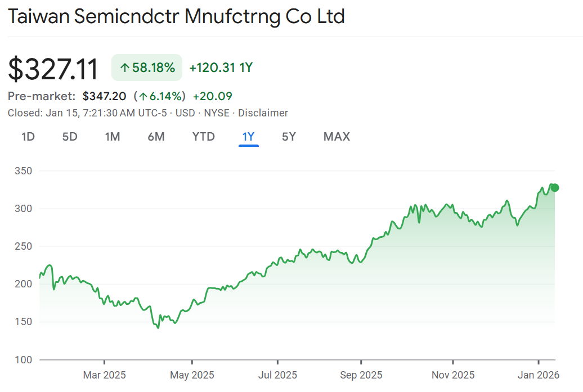Click the pre-market price $347.20

point(104,96)
